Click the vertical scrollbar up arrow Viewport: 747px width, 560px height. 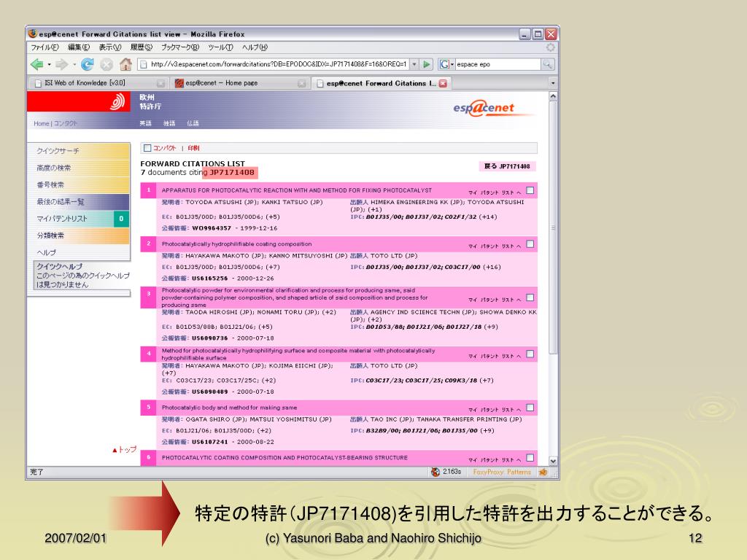[x=553, y=96]
